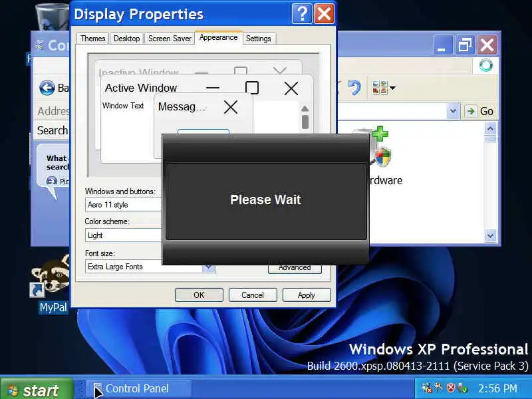
Task: Click the Advanced button
Action: coord(295,268)
